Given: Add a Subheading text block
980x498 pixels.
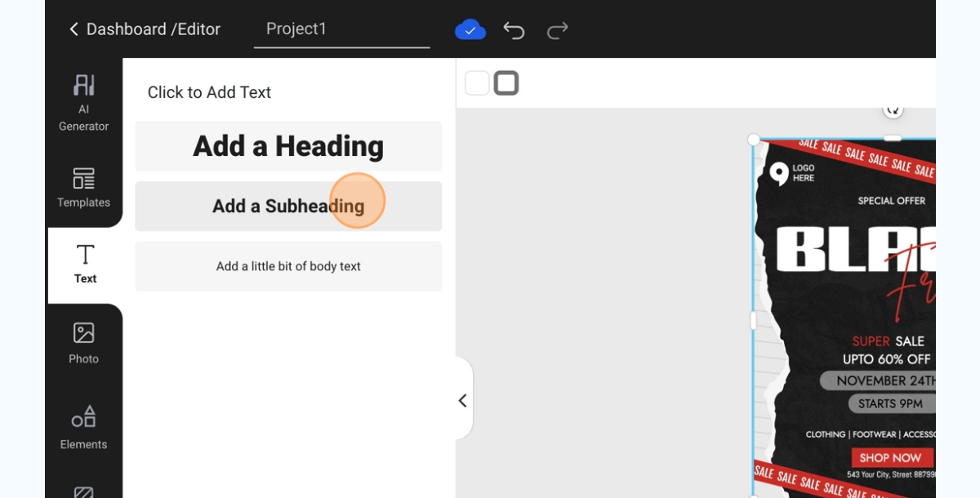Looking at the screenshot, I should click(x=288, y=206).
